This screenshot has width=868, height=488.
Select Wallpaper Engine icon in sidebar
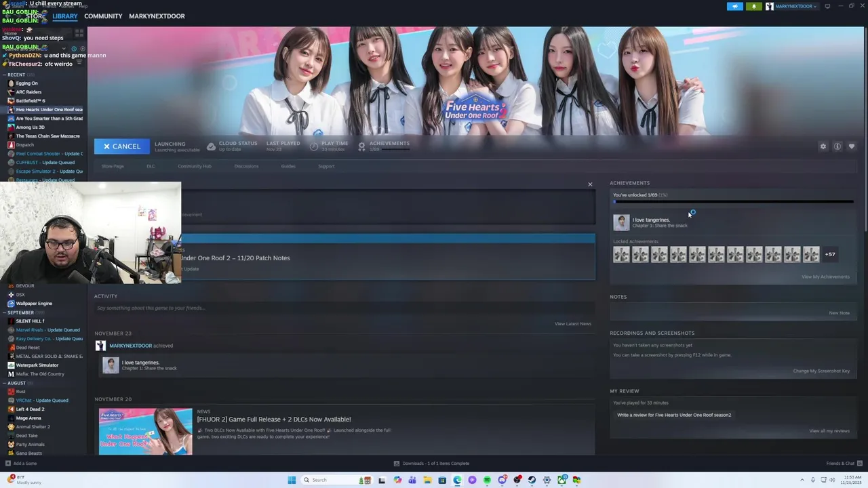[x=11, y=304]
